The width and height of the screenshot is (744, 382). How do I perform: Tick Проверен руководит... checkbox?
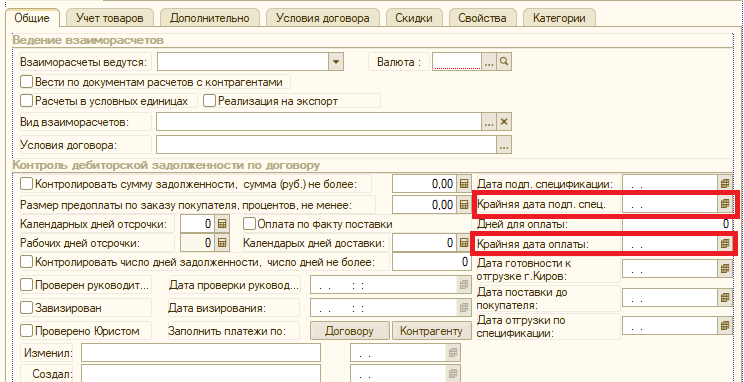tap(27, 285)
